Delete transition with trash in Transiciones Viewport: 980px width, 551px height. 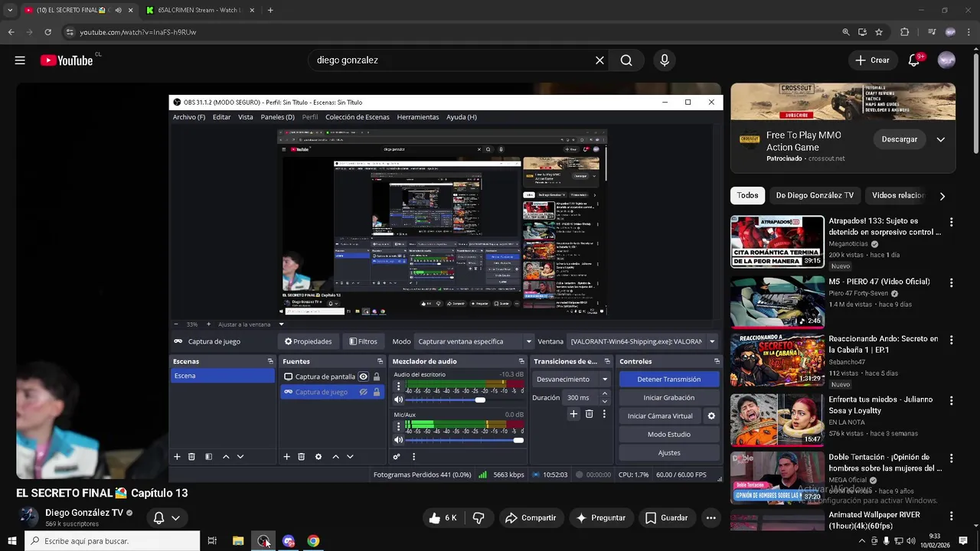tap(589, 414)
